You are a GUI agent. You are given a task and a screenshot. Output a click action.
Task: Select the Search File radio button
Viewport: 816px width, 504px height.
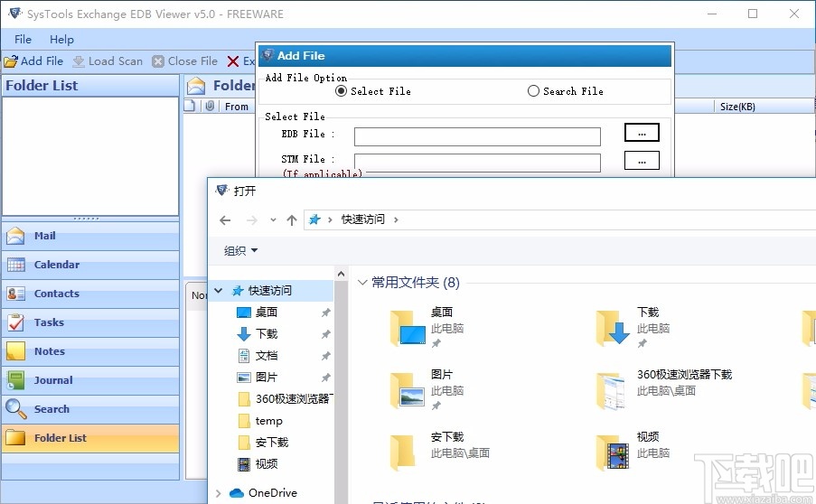coord(533,91)
